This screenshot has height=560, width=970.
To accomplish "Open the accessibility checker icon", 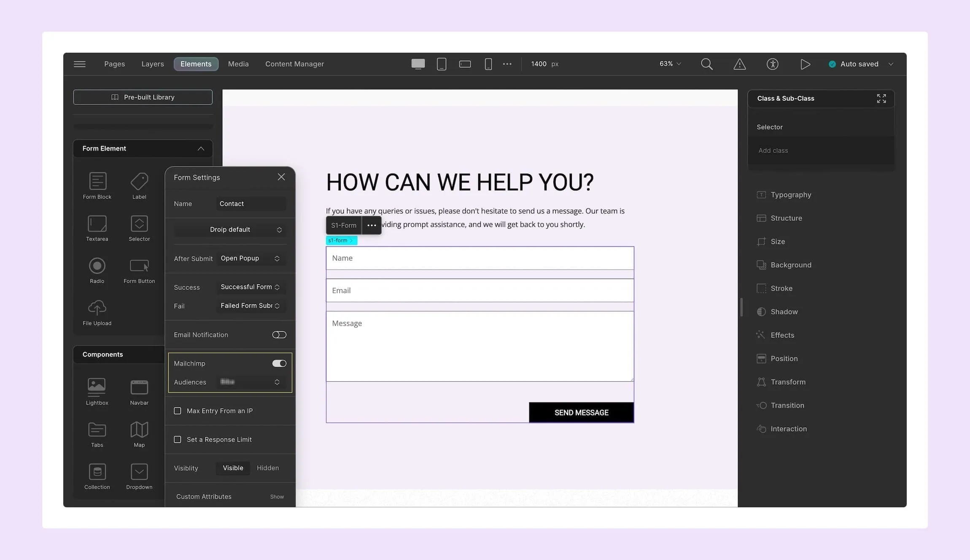I will [772, 64].
